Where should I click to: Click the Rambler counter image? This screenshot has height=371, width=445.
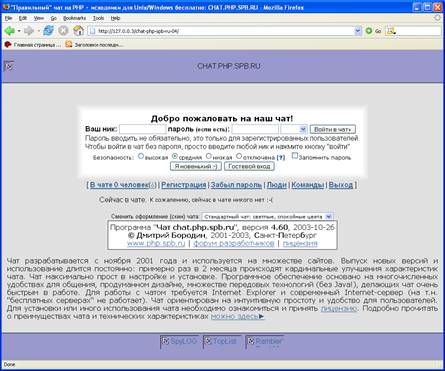click(265, 342)
